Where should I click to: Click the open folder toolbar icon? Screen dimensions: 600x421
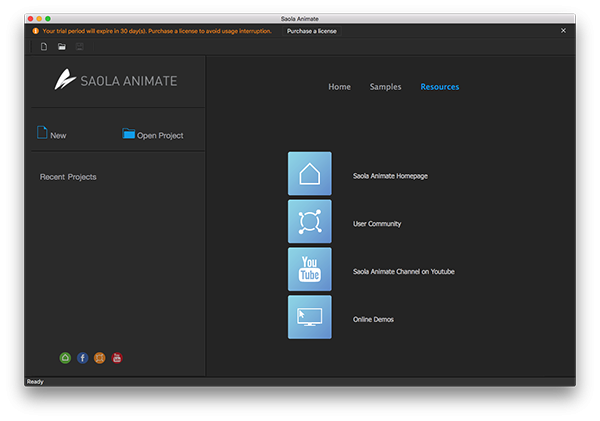pos(62,47)
